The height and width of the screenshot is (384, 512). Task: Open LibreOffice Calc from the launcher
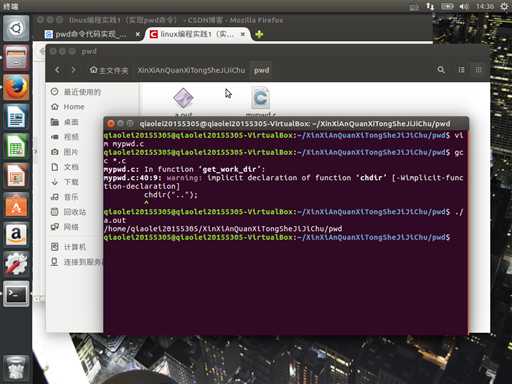point(16,146)
